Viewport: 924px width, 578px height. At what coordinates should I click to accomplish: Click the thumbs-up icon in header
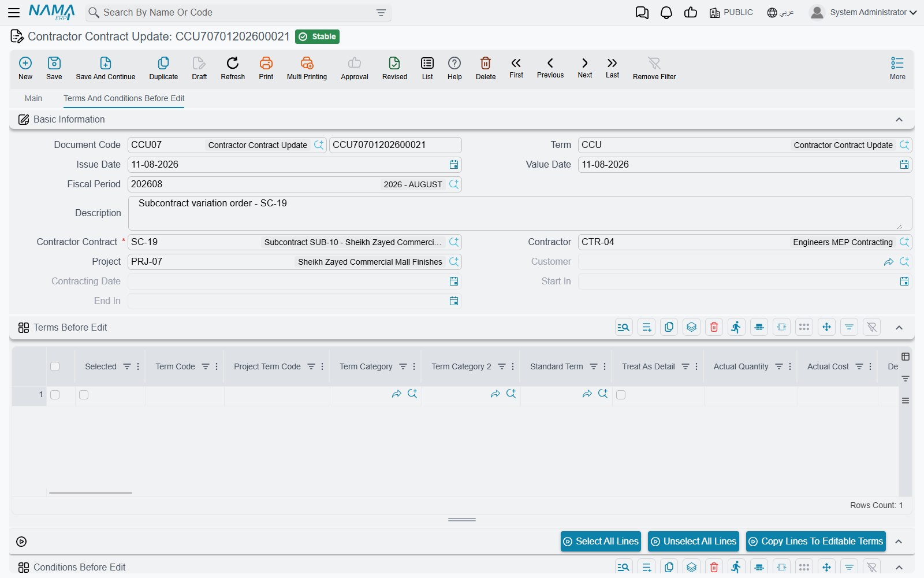tap(691, 13)
